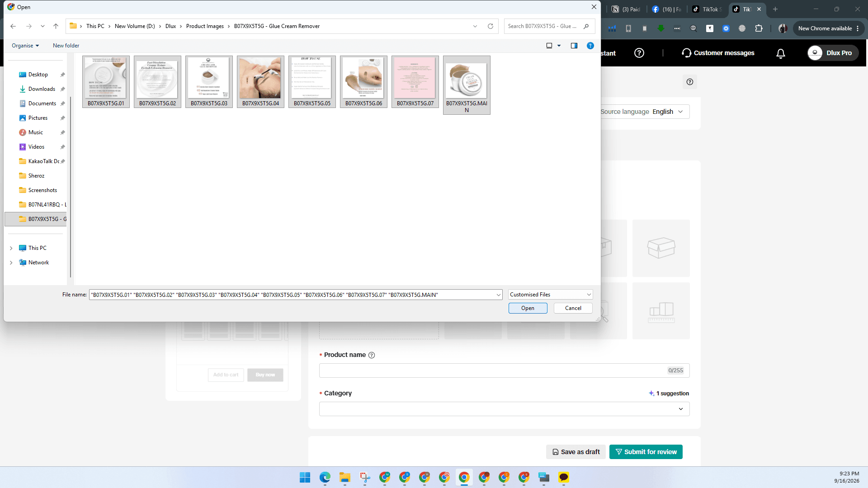Select thumbnail B07X9X5T5G.01

pyautogui.click(x=106, y=82)
